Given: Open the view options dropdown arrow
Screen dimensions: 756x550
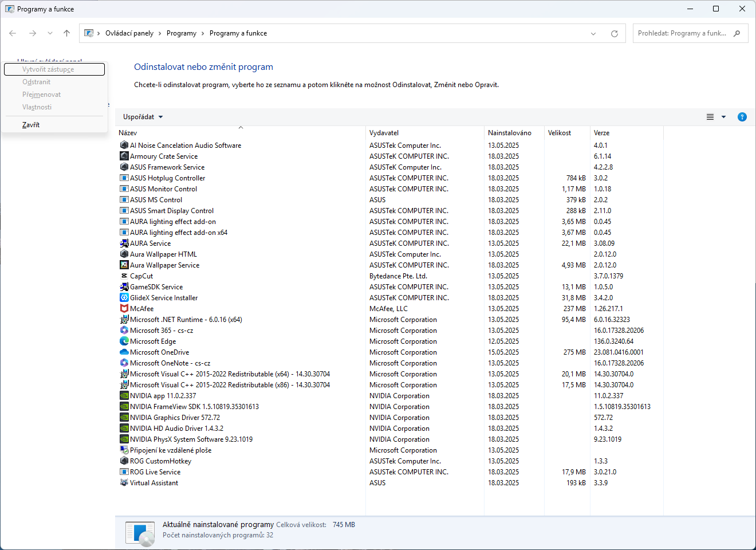Looking at the screenshot, I should click(723, 117).
